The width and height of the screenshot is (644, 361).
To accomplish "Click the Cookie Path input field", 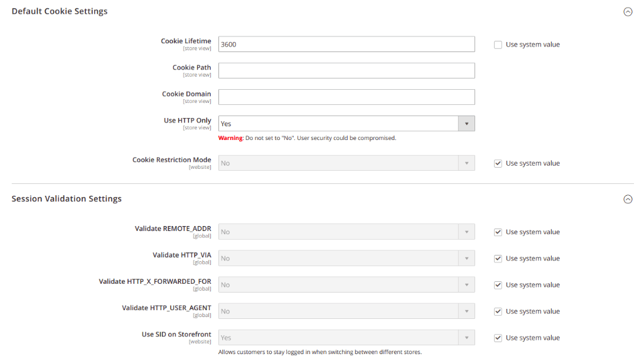I will (x=346, y=71).
